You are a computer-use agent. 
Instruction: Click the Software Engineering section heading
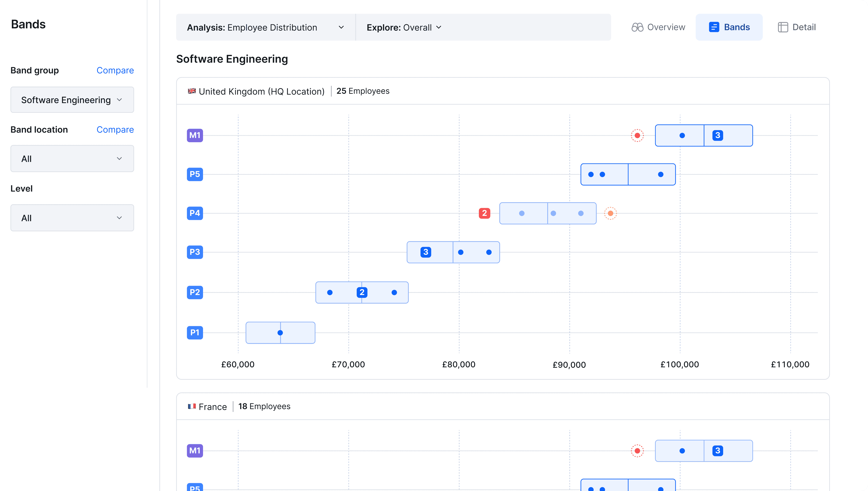click(232, 59)
